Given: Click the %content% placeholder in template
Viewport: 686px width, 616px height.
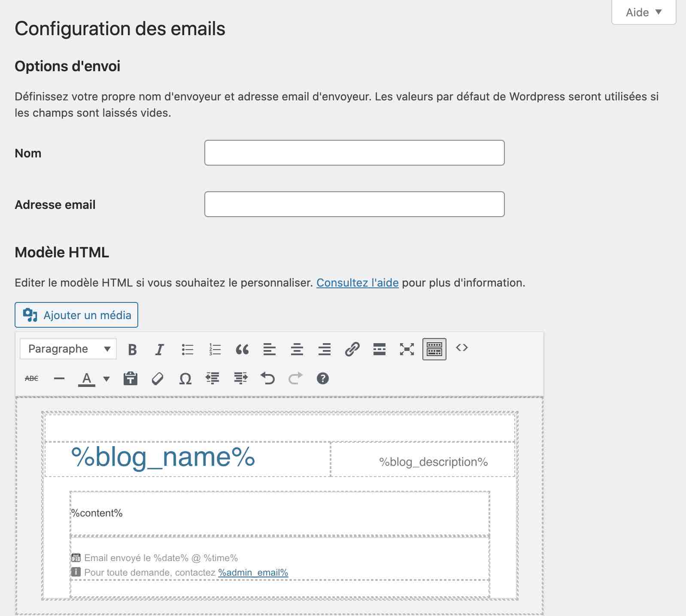Looking at the screenshot, I should [97, 513].
